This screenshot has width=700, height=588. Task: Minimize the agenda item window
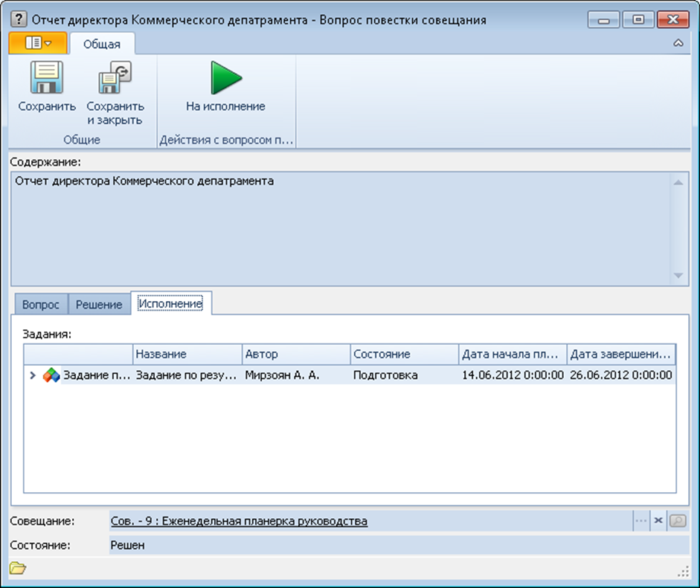point(603,20)
